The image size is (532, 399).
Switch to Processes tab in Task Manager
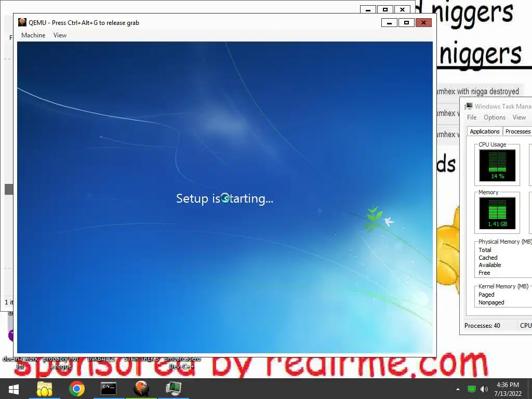(517, 131)
